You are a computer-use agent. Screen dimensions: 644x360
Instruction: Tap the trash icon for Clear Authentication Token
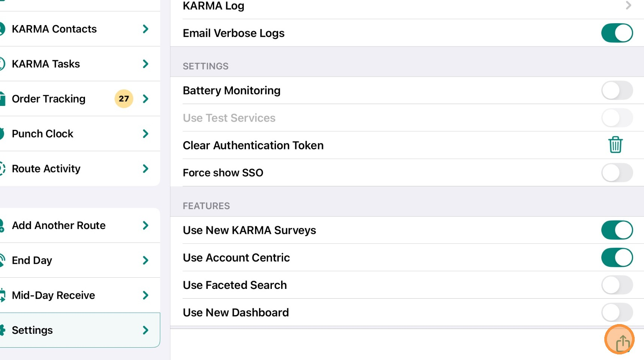click(x=615, y=145)
